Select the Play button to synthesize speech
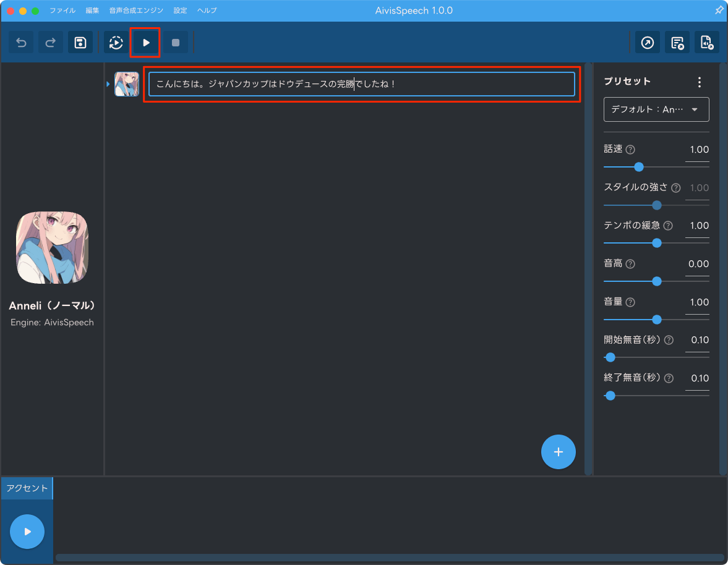This screenshot has width=728, height=565. point(145,42)
